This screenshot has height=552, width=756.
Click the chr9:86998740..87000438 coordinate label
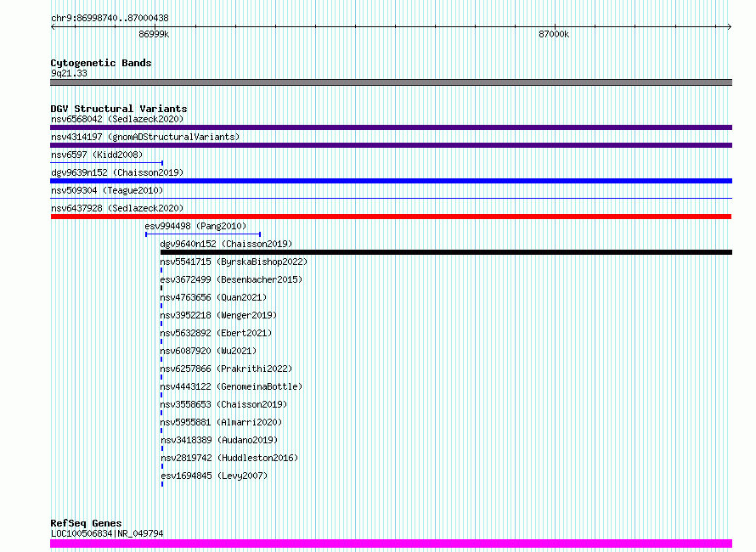click(110, 18)
